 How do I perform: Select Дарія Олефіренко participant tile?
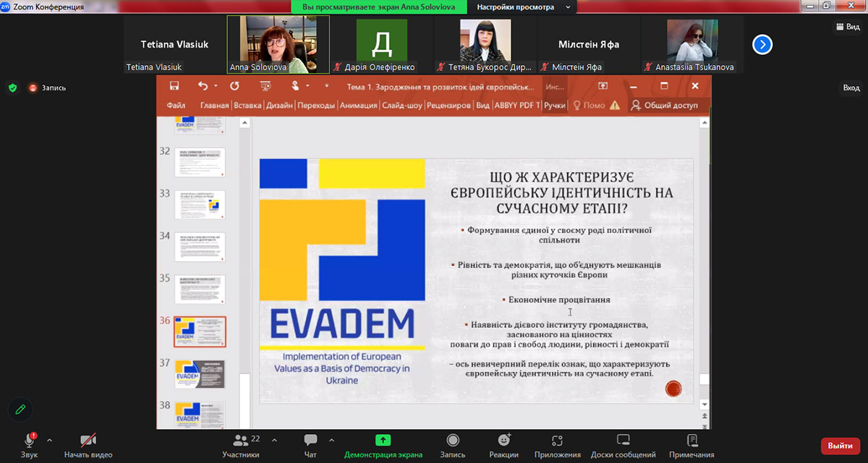tap(382, 44)
